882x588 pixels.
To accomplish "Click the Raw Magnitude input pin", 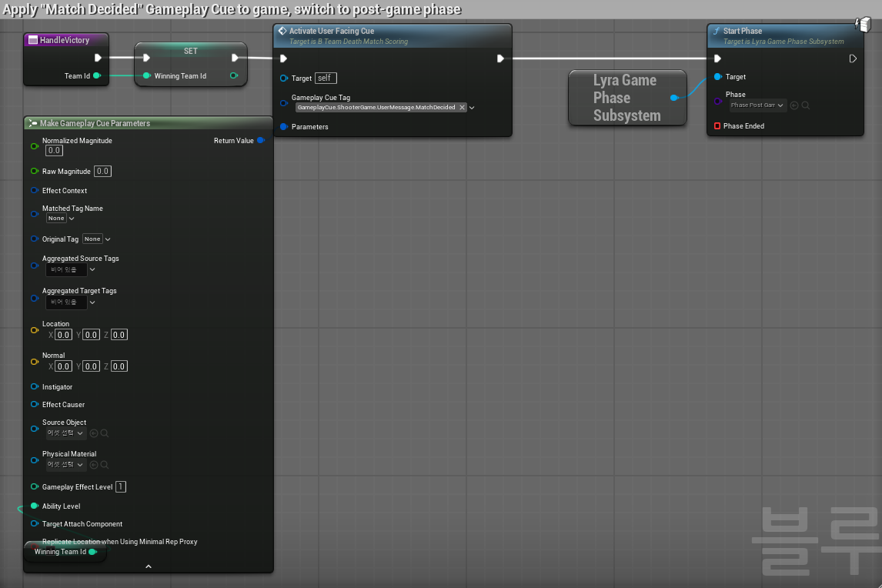I will click(35, 171).
